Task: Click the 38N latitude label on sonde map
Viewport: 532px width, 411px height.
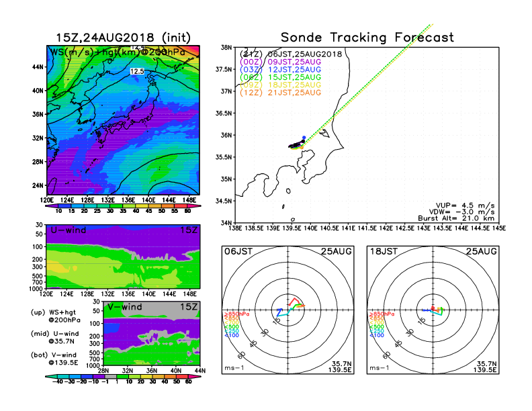Action: [x=226, y=48]
